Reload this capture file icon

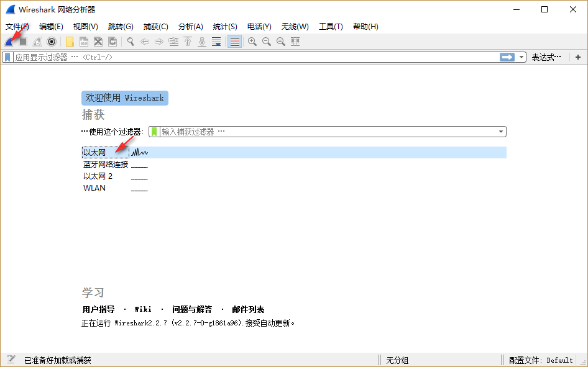(113, 42)
